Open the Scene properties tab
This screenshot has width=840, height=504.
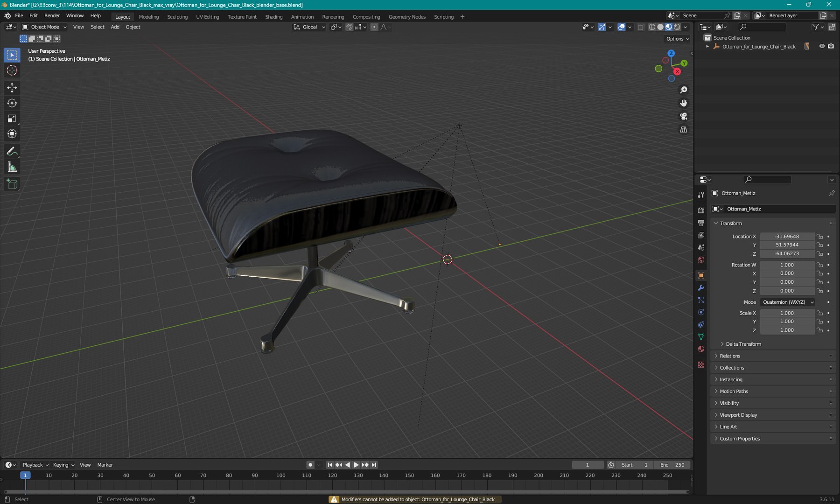coord(701,247)
